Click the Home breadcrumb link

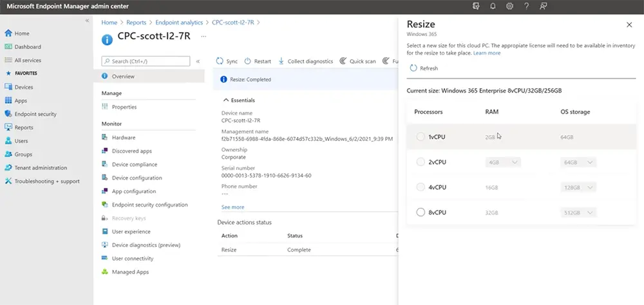(x=109, y=23)
